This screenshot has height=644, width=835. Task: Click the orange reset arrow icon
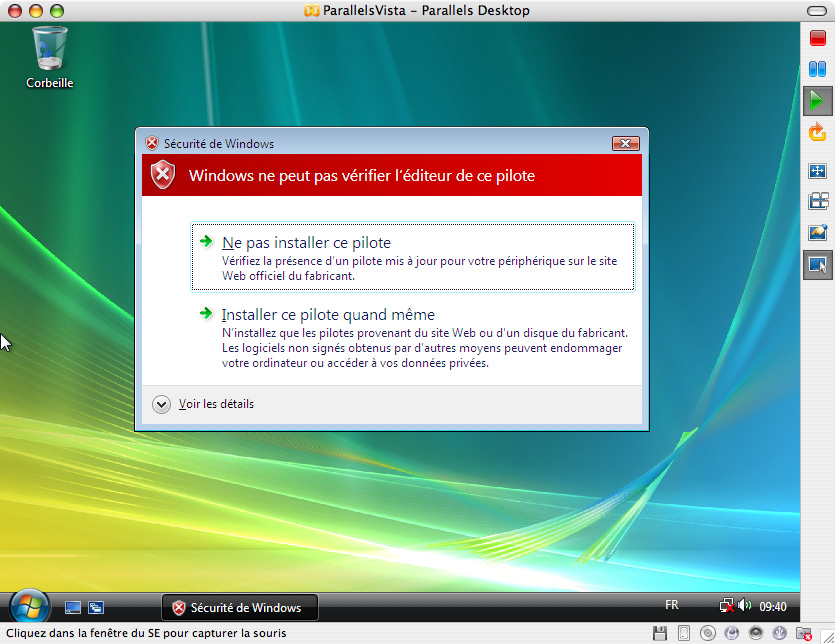(817, 132)
